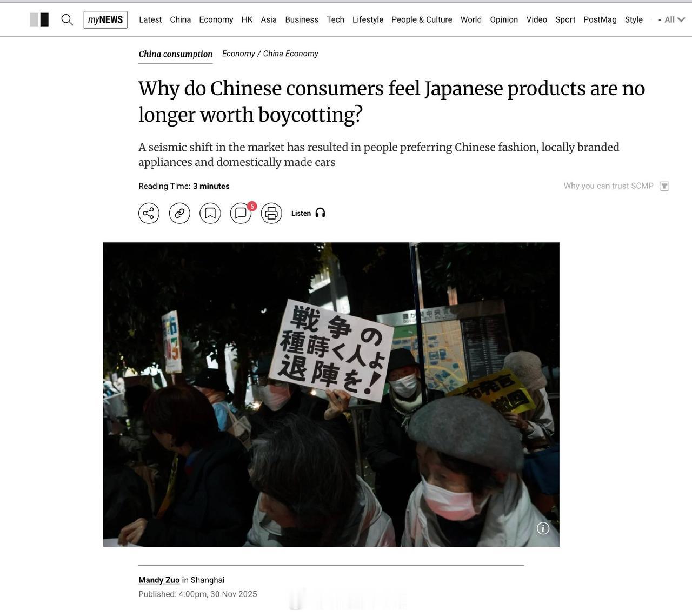
Task: Follow the China Economy breadcrumb link
Action: pyautogui.click(x=290, y=54)
